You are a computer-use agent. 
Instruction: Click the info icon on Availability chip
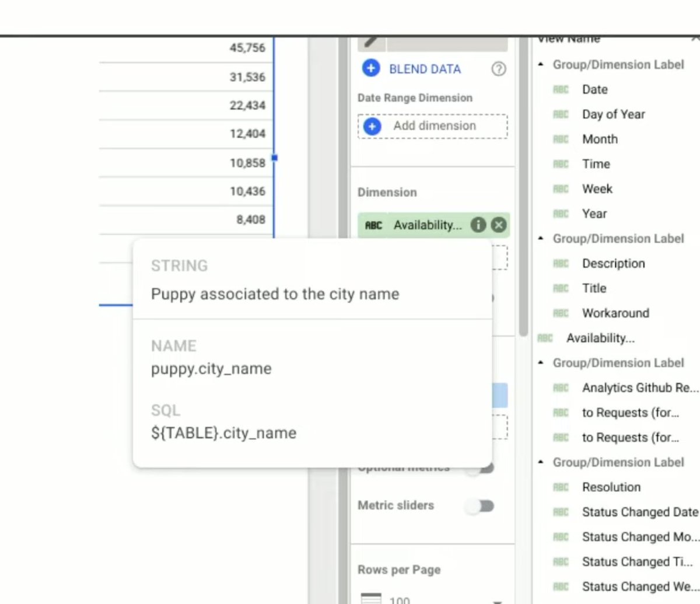pyautogui.click(x=478, y=225)
